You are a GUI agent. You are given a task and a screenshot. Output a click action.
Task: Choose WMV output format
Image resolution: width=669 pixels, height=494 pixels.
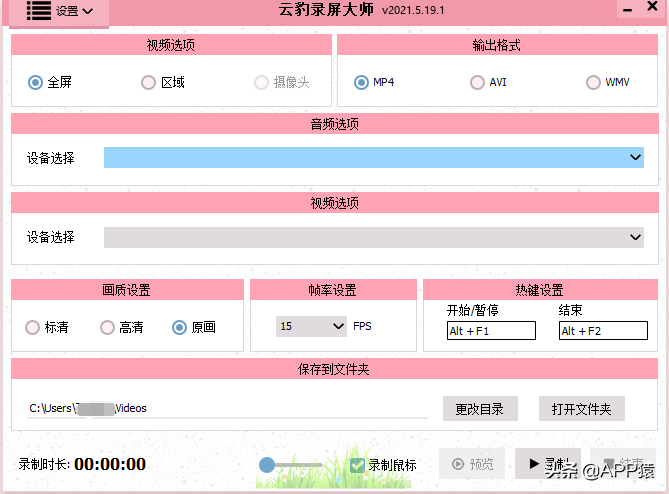click(x=594, y=83)
